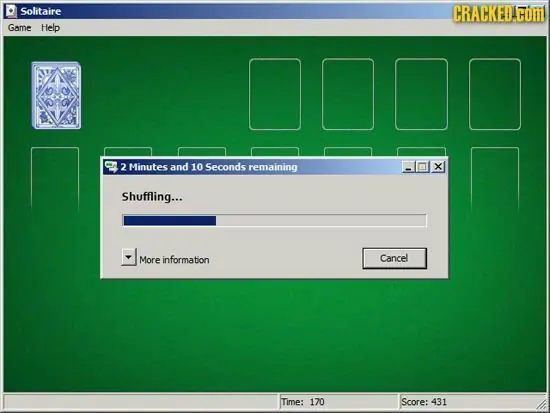Click the Score display in status bar
This screenshot has width=550, height=413.
coord(424,402)
